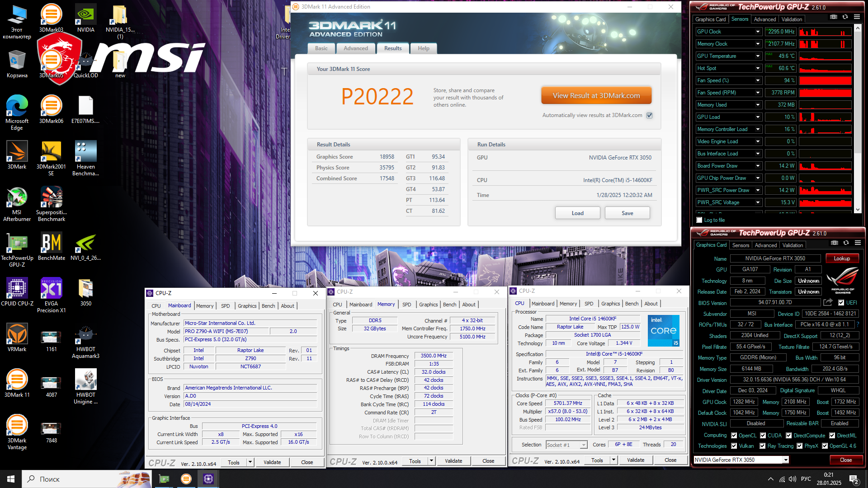
Task: Open the 3DMark06 desktop icon
Action: [51, 110]
